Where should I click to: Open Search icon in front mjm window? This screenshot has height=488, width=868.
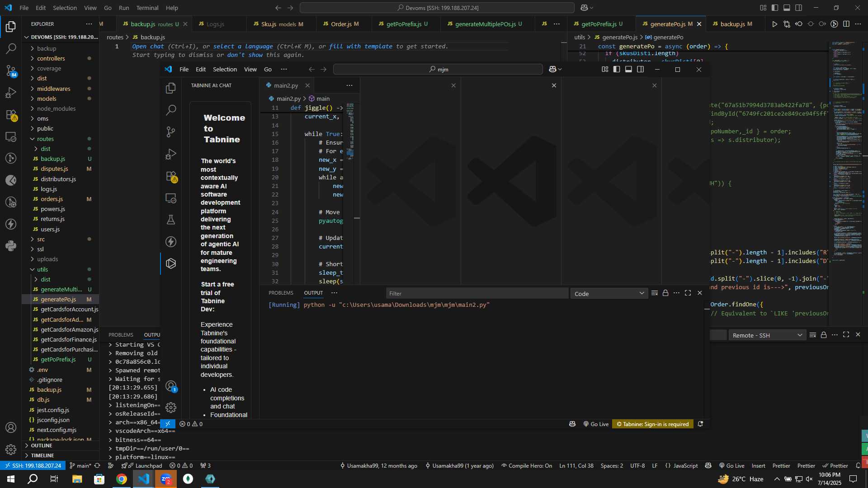(x=171, y=110)
